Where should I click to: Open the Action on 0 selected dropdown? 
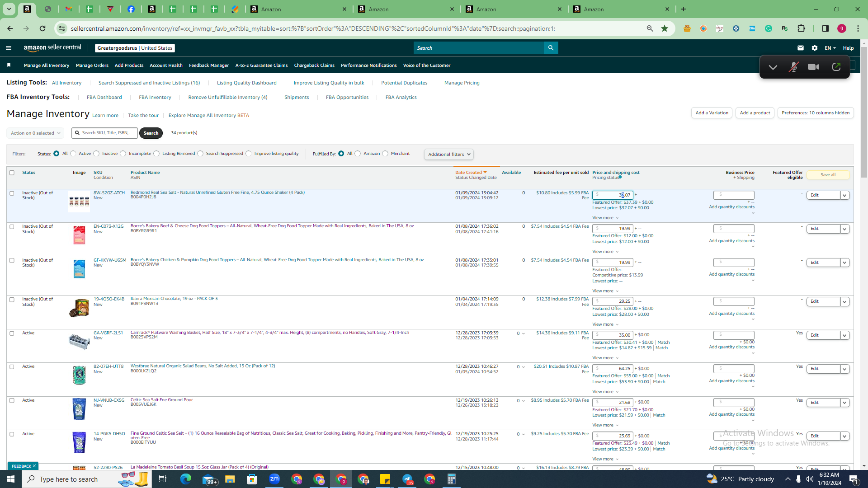tap(35, 133)
